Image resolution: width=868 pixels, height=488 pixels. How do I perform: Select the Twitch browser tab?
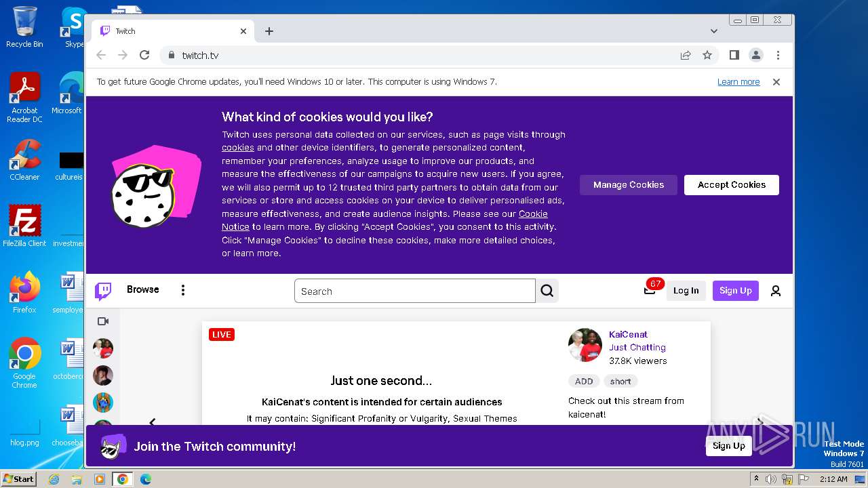[x=173, y=31]
